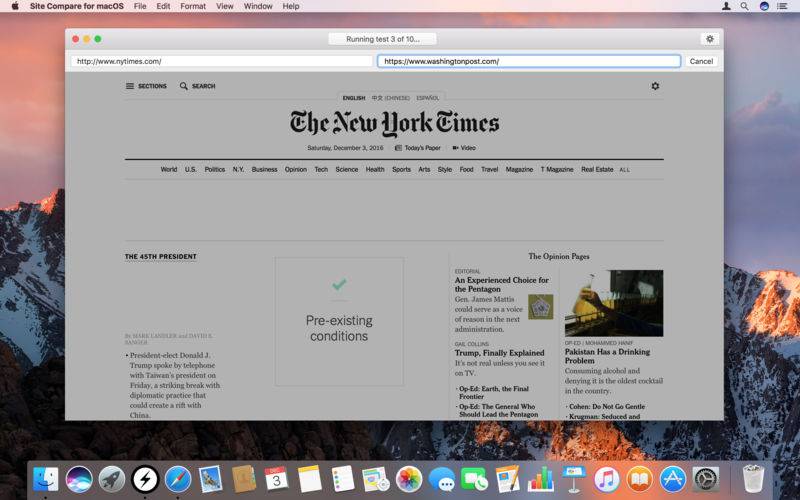Image resolution: width=800 pixels, height=500 pixels.
Task: Go to the Business section
Action: 264,169
